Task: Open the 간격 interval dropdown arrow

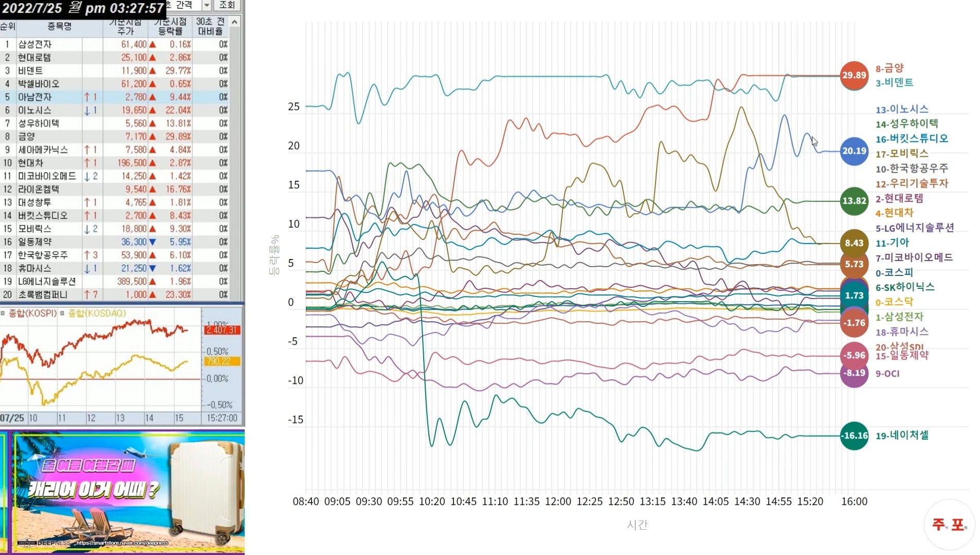Action: 207,5
